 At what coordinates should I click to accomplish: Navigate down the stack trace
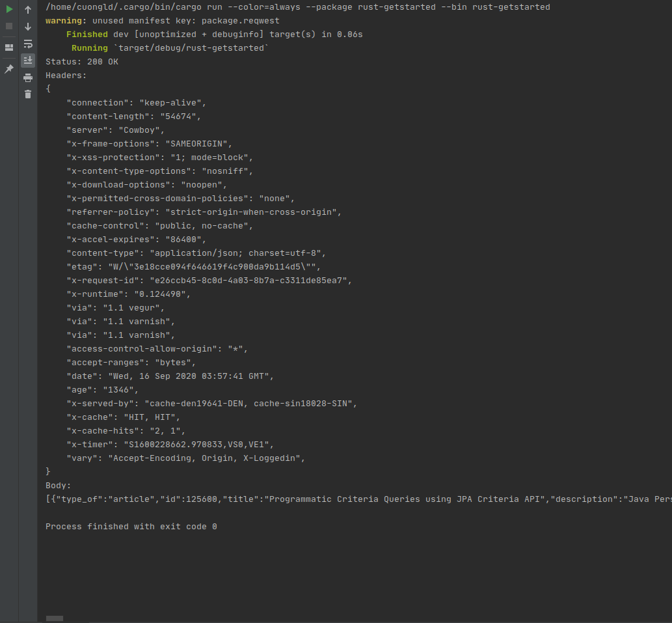(x=28, y=27)
